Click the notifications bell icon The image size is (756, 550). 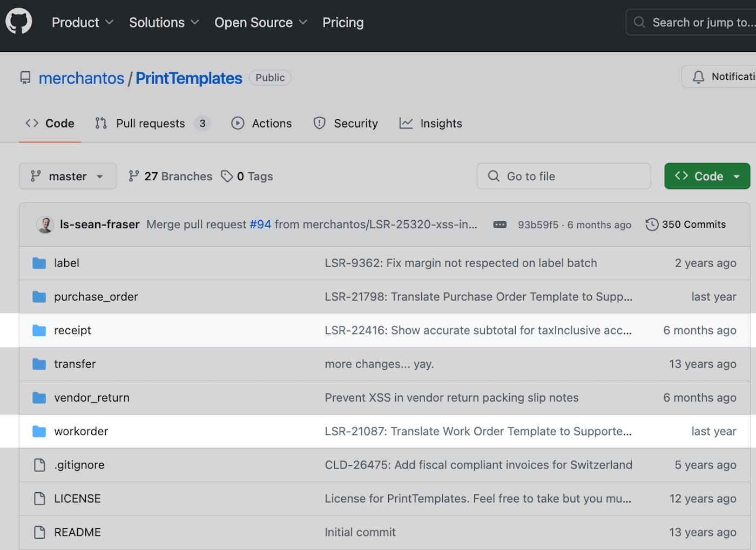click(698, 77)
